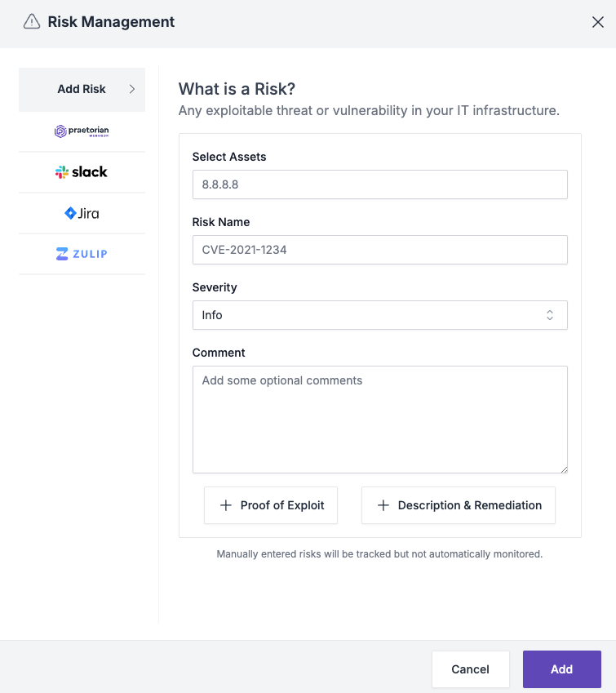Click the Add button to save the risk

(x=561, y=669)
